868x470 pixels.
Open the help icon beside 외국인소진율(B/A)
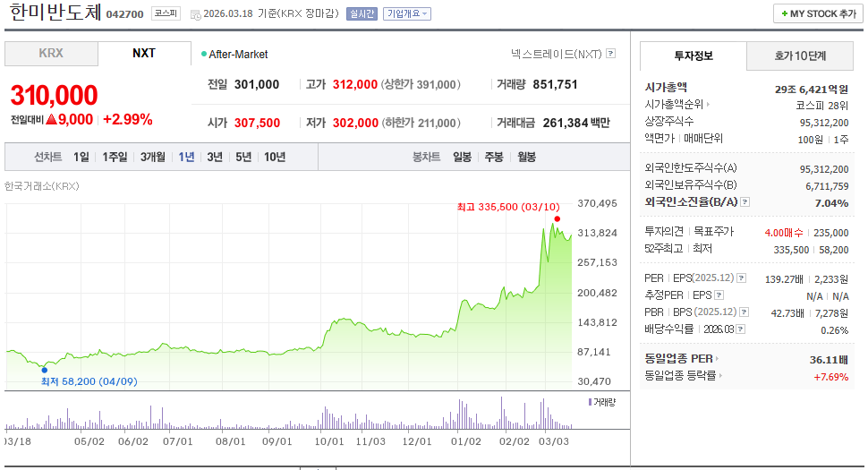coord(745,202)
